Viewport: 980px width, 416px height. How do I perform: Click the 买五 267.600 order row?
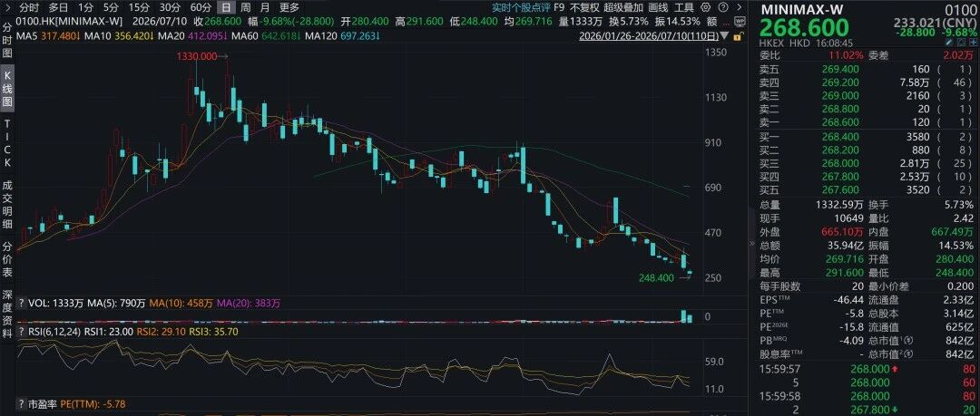[868, 190]
